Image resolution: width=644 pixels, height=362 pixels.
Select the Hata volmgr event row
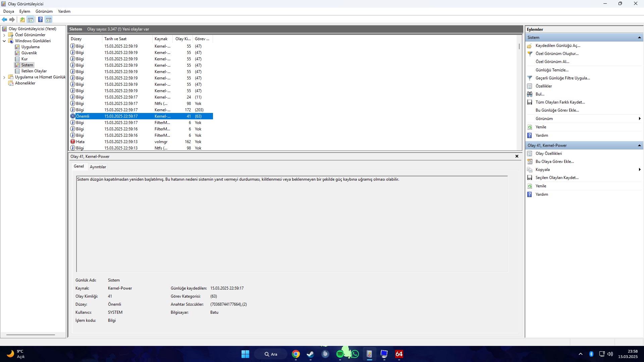click(x=141, y=142)
